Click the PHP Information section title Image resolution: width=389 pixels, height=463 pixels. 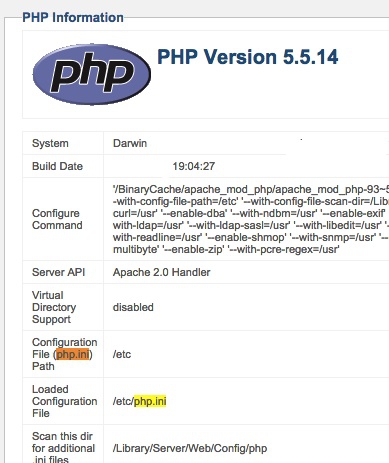[73, 17]
